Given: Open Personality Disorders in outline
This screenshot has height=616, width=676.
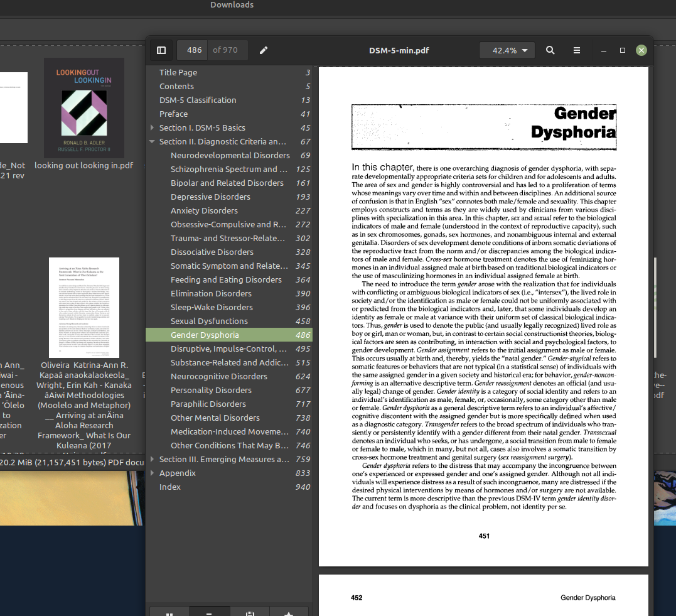Looking at the screenshot, I should coord(229,390).
